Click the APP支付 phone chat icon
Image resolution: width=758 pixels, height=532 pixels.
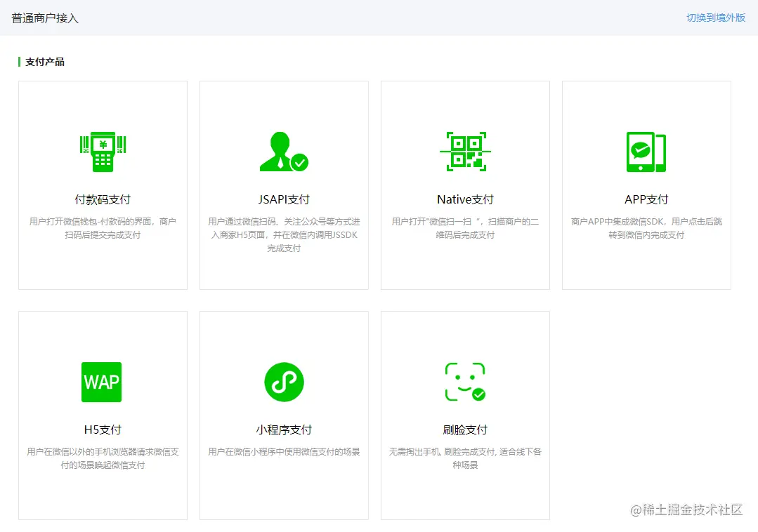tap(646, 152)
